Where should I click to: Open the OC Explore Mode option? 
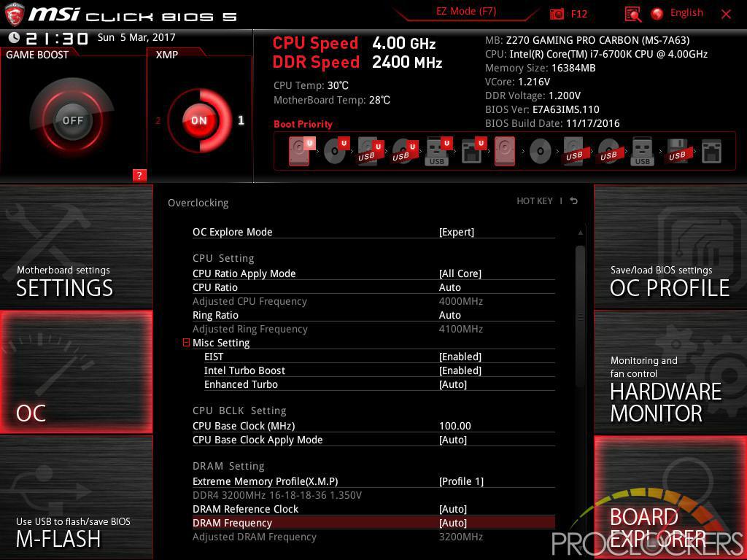point(373,232)
